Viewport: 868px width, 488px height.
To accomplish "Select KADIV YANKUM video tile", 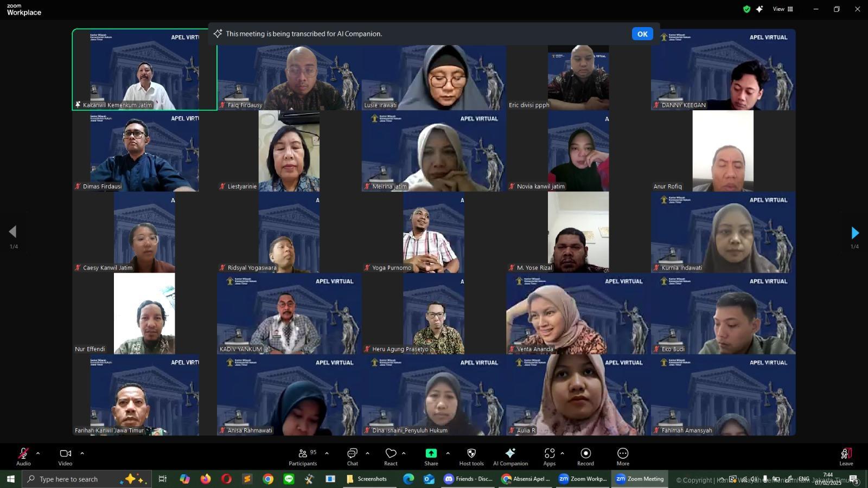I will pyautogui.click(x=289, y=313).
